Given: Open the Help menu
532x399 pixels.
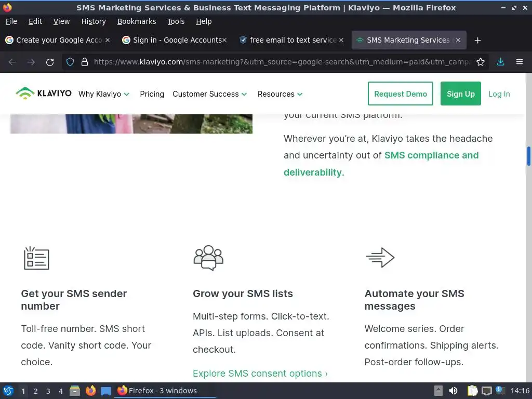Looking at the screenshot, I should click(x=204, y=21).
